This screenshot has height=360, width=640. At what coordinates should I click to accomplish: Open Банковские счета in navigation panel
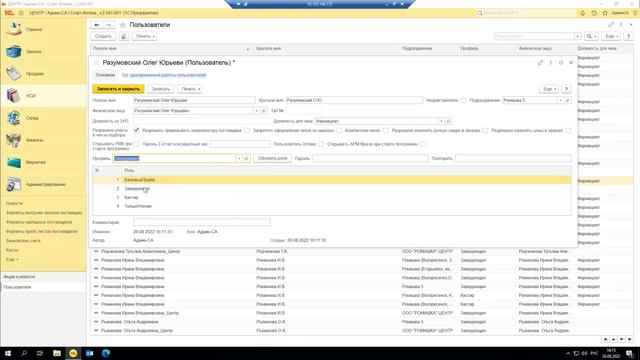pos(23,241)
